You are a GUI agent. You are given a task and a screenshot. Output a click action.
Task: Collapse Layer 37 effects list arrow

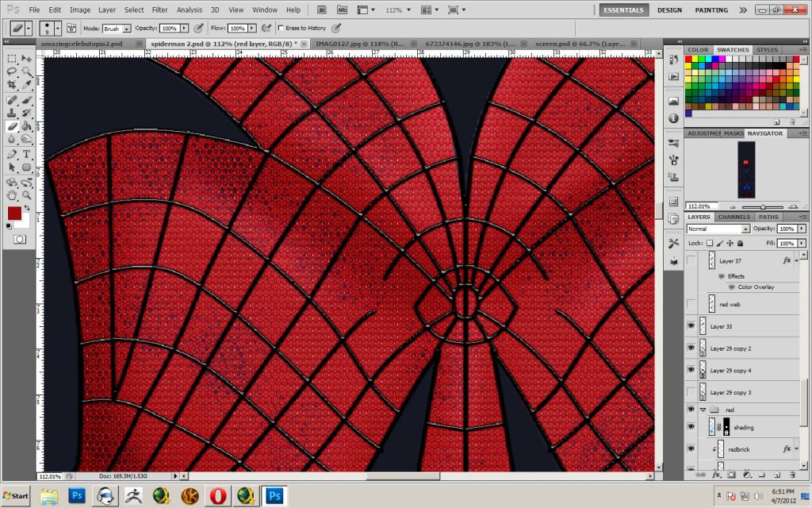pos(795,260)
